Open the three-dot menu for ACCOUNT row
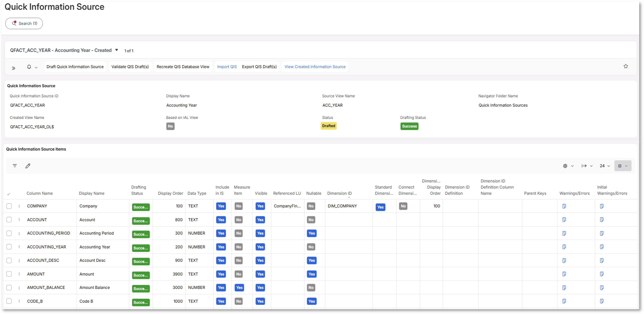The image size is (644, 314). pyautogui.click(x=19, y=220)
